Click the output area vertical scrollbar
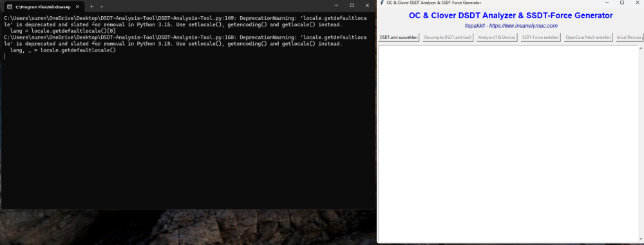Viewport: 644px width, 245px height. click(640, 144)
